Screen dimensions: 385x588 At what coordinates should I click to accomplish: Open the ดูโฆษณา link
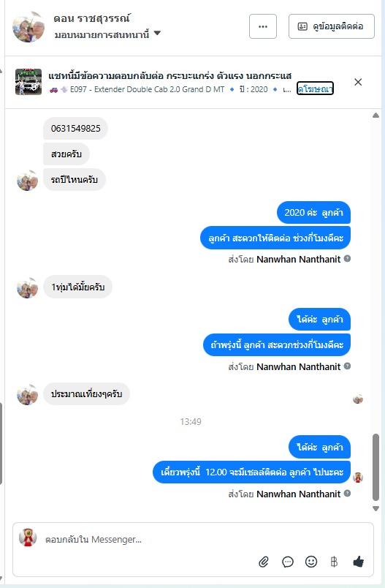coord(315,88)
